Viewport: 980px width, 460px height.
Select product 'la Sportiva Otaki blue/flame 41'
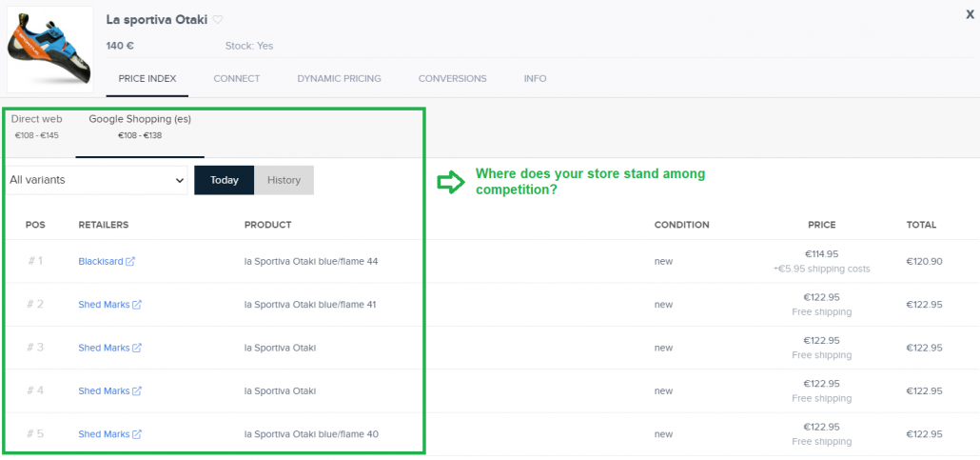(x=310, y=305)
